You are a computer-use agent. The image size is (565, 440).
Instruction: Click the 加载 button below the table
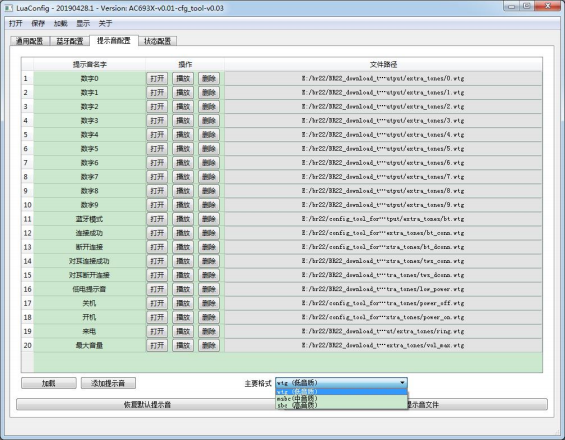coord(49,383)
